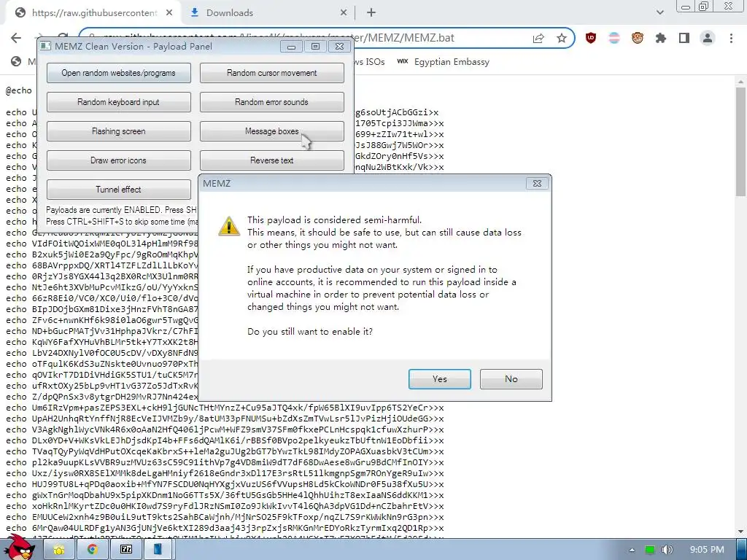
Task: Click Reverse text payload button
Action: (x=271, y=160)
